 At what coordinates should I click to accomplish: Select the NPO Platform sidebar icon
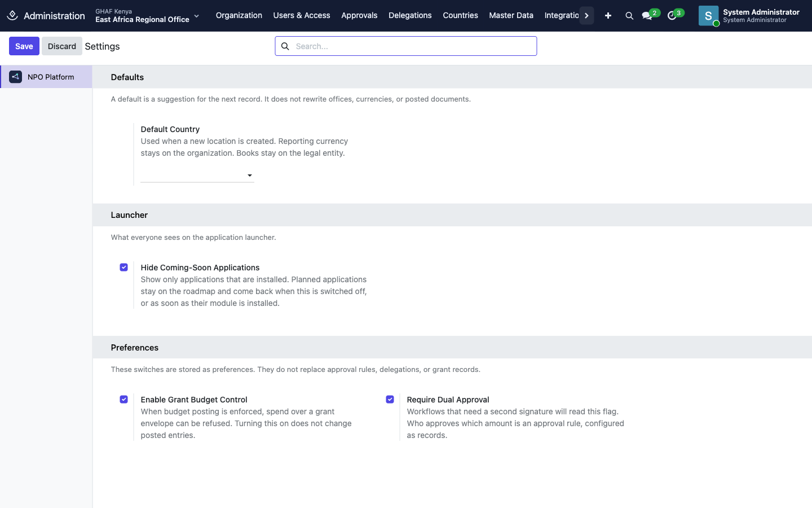coord(16,77)
